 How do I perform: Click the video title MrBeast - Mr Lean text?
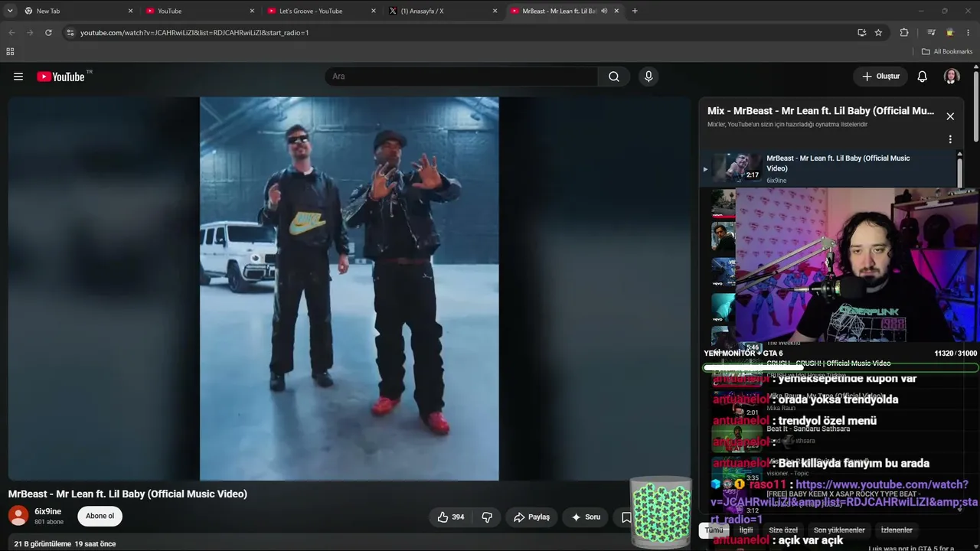pyautogui.click(x=128, y=494)
